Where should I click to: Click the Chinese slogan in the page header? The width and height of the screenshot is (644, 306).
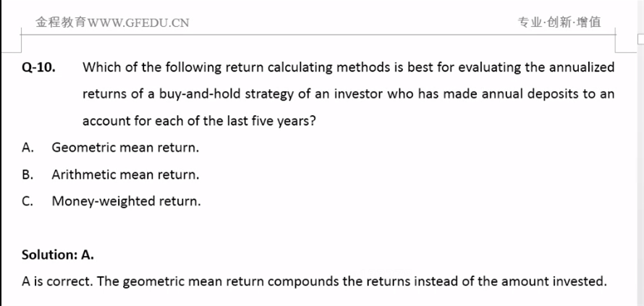tap(559, 22)
